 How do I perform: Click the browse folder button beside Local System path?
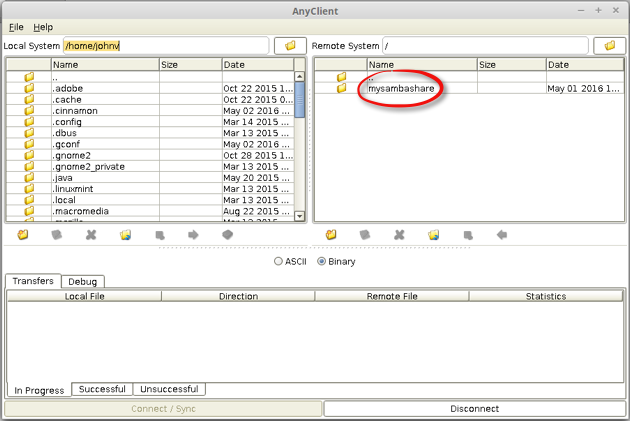(x=290, y=46)
